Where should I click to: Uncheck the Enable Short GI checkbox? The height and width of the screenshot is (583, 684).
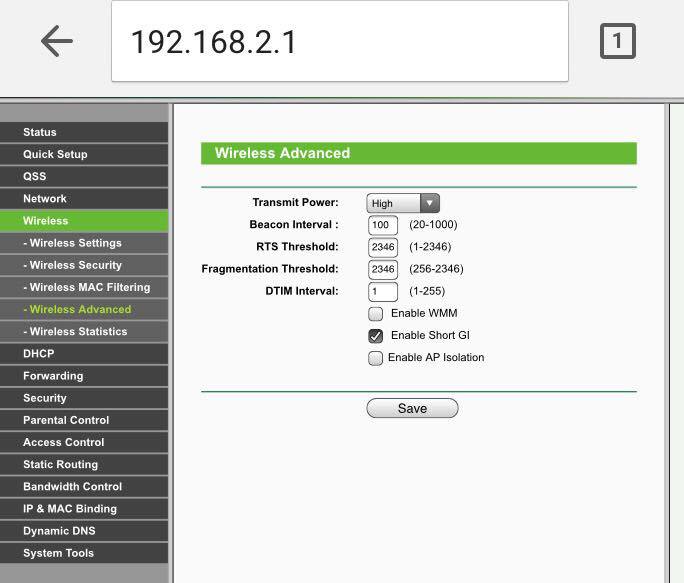coord(375,336)
